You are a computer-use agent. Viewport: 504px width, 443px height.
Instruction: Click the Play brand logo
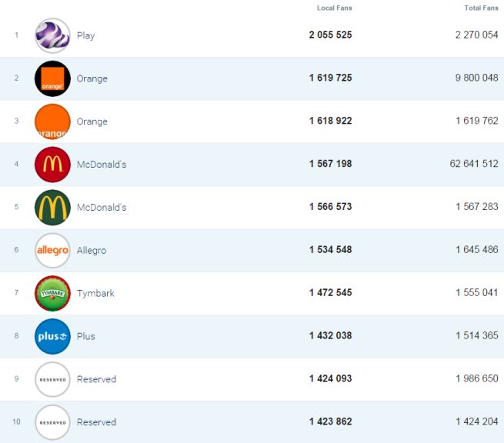(52, 35)
